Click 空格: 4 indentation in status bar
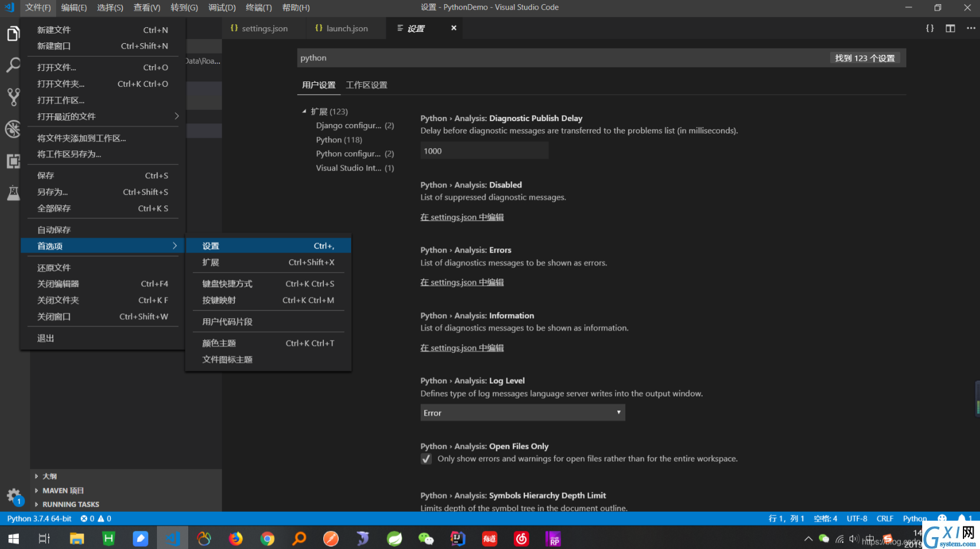Image resolution: width=980 pixels, height=549 pixels. [x=825, y=518]
